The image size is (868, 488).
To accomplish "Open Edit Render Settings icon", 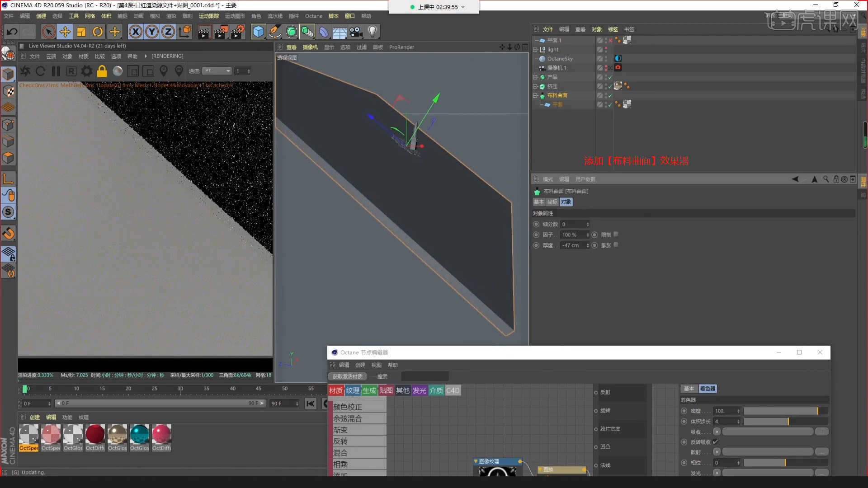I will coord(238,32).
